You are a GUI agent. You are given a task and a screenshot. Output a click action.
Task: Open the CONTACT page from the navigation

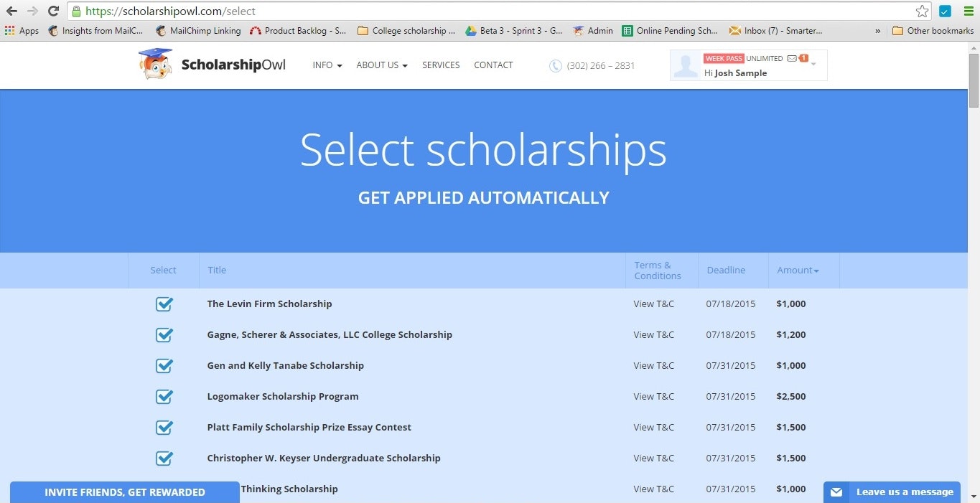tap(493, 65)
